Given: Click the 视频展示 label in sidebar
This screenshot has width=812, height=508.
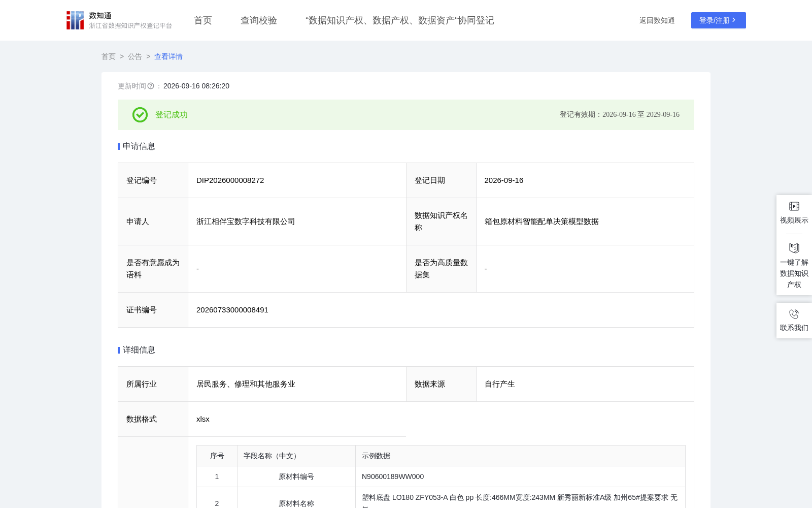Looking at the screenshot, I should (x=794, y=220).
